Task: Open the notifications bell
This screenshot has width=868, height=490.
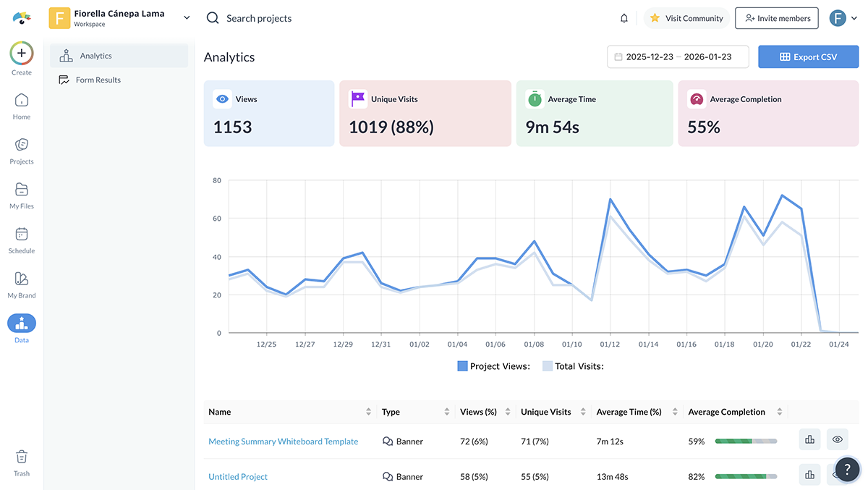Action: coord(624,18)
